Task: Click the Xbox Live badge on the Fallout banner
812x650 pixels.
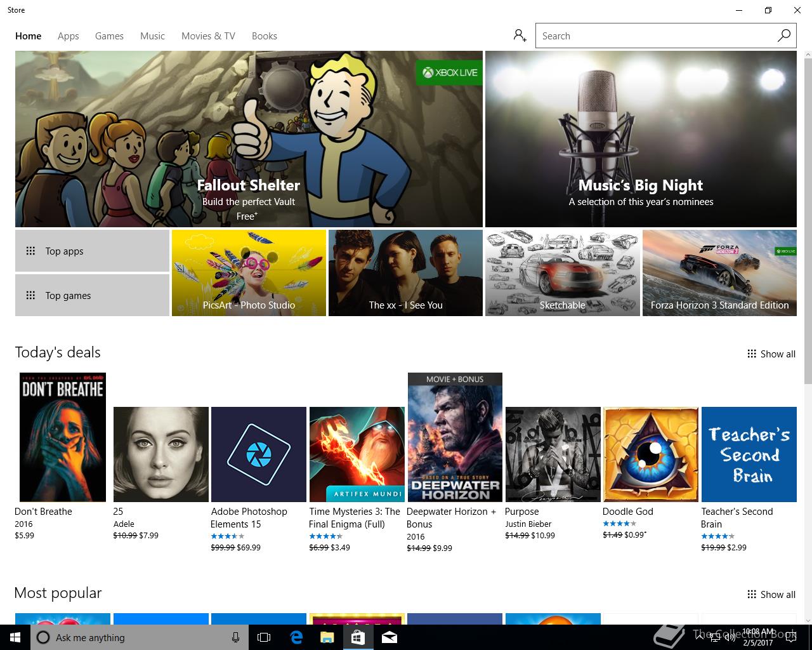Action: (x=449, y=72)
